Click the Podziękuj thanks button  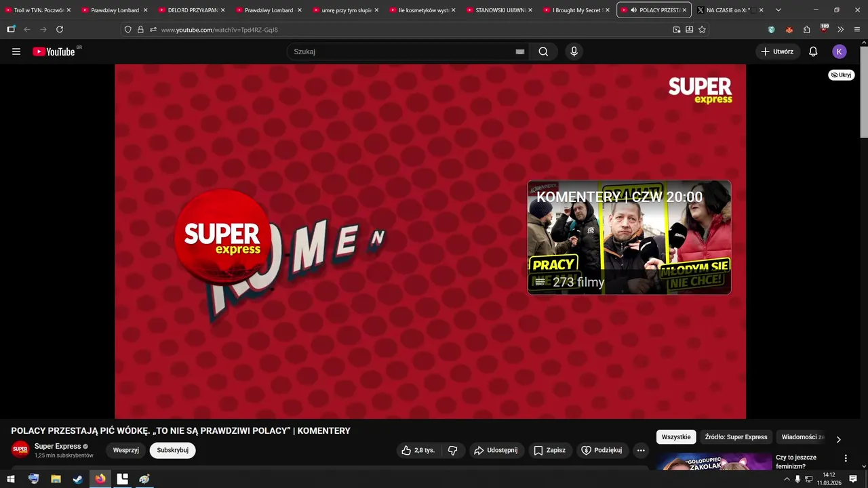pos(602,450)
